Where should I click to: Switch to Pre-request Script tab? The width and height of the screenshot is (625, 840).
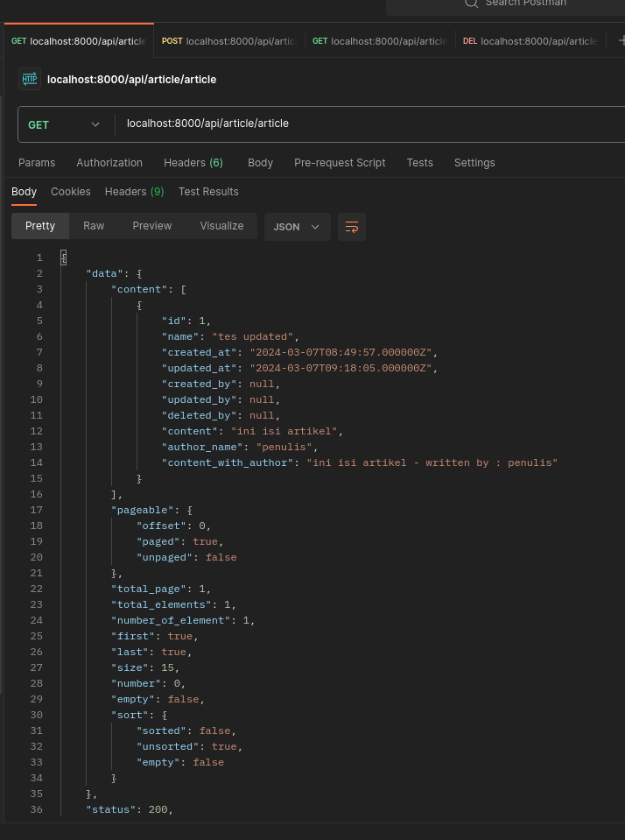(340, 163)
